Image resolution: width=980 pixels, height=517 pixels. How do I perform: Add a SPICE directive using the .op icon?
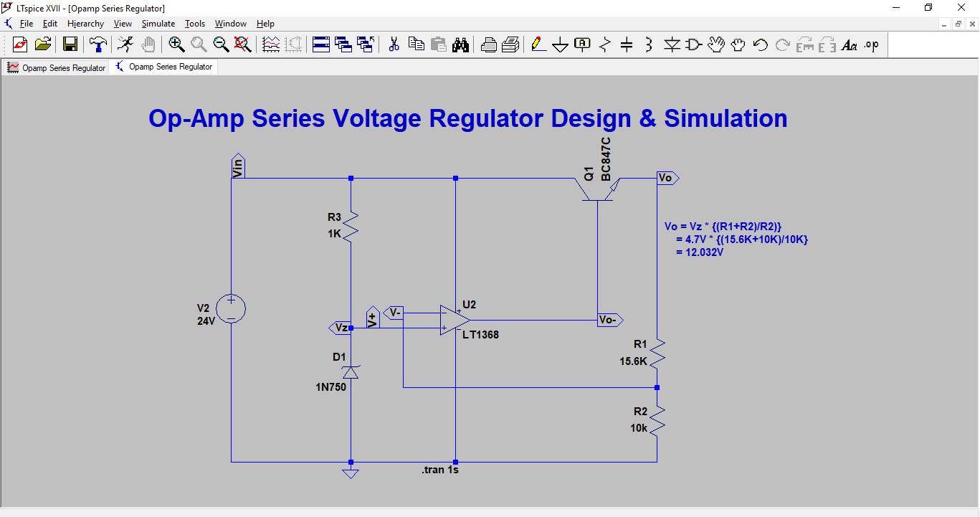tap(870, 44)
